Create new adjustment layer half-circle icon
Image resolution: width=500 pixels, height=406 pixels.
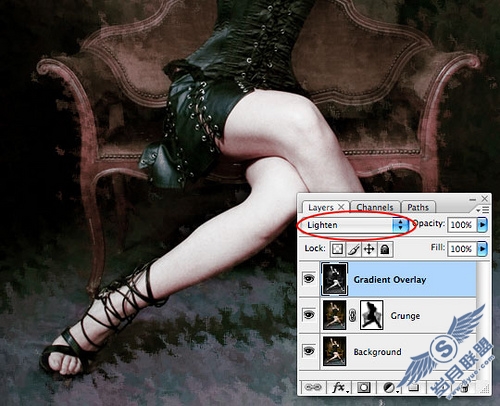tap(390, 387)
